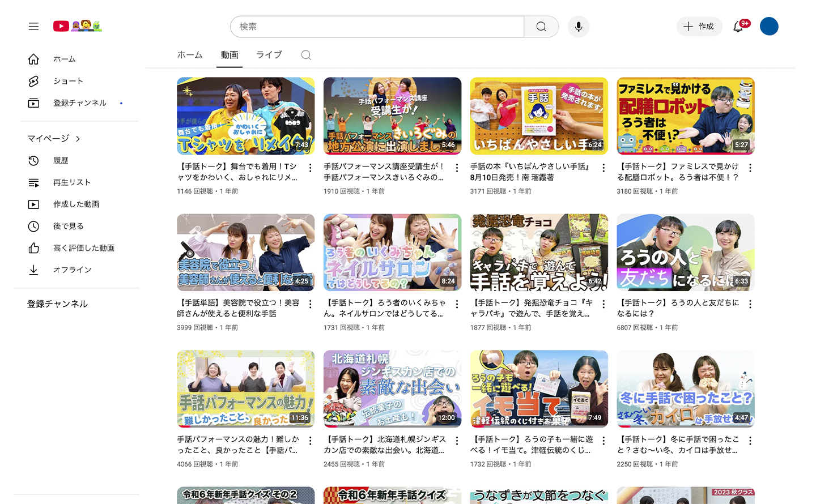Image resolution: width=816 pixels, height=504 pixels.
Task: Click the 作成 create button
Action: click(699, 27)
